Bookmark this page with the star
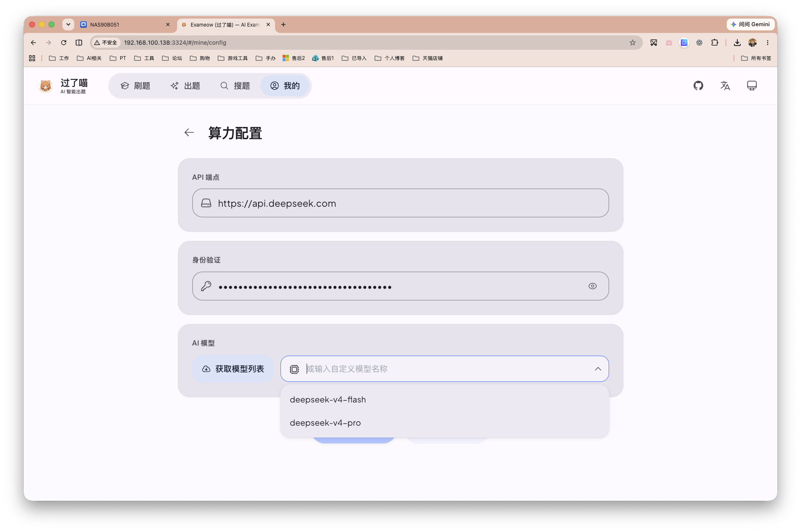 [633, 43]
